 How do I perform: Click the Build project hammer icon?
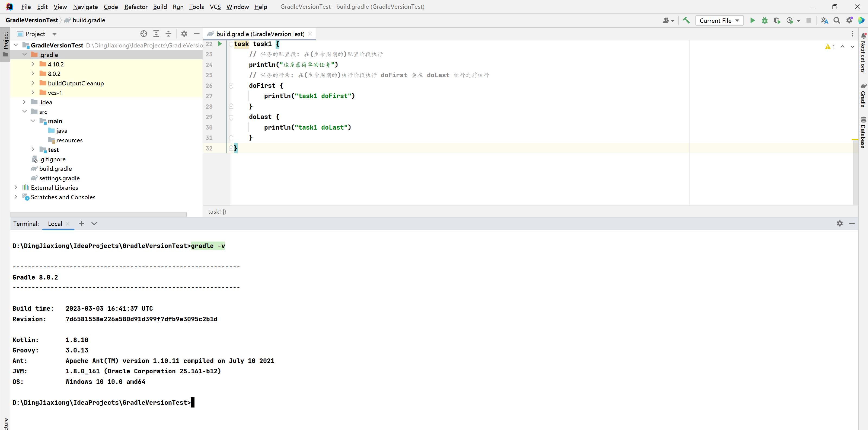tap(686, 21)
